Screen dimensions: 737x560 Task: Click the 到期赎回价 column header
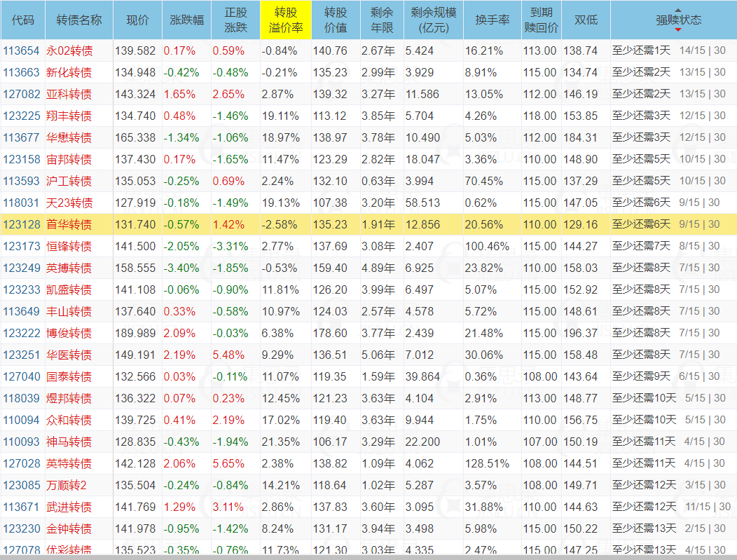(542, 20)
